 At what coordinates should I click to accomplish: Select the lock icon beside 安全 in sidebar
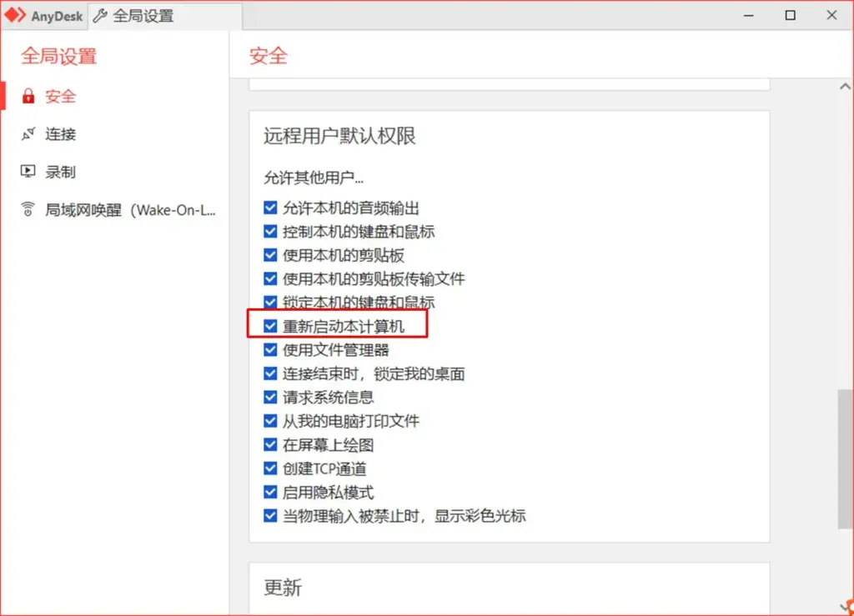(x=27, y=96)
